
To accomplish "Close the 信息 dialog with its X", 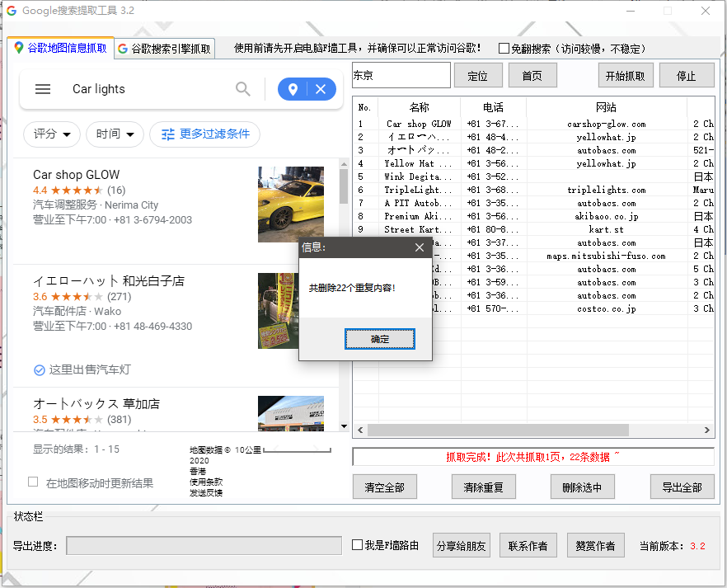I will [420, 247].
